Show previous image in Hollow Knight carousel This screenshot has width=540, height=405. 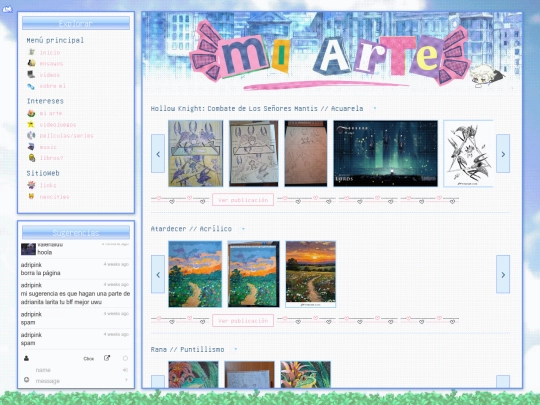coord(158,154)
